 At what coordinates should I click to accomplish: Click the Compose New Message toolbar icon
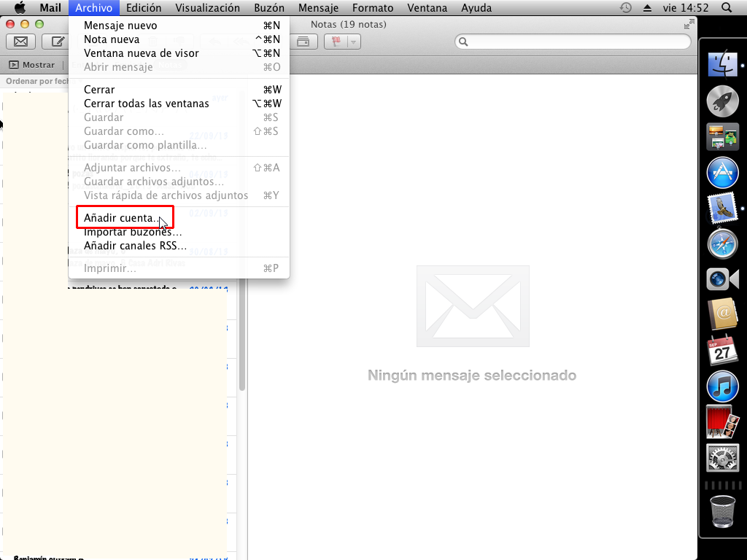pyautogui.click(x=56, y=42)
